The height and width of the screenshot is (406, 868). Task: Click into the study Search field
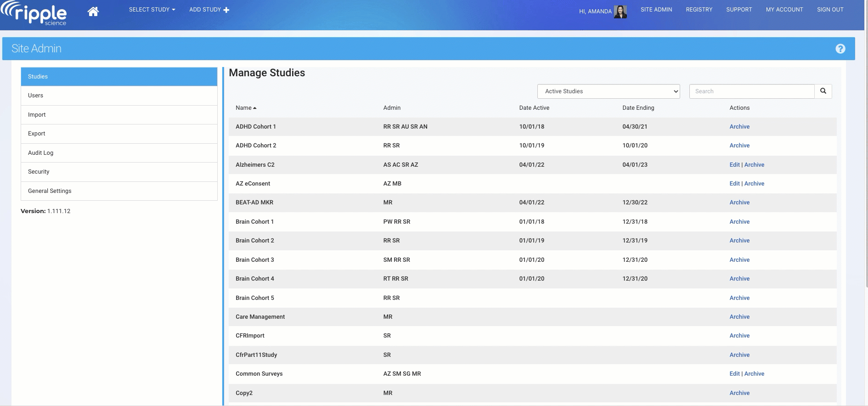coord(751,91)
